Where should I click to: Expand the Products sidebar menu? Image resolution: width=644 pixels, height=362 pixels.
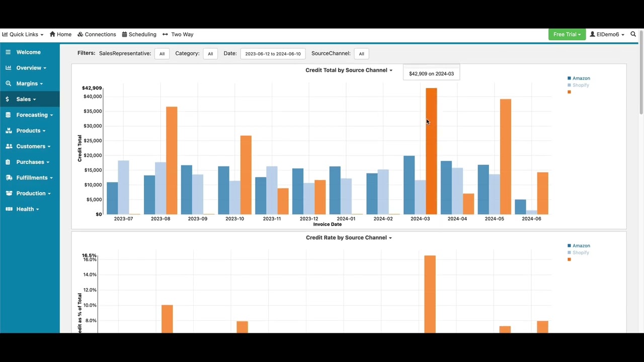[30, 131]
